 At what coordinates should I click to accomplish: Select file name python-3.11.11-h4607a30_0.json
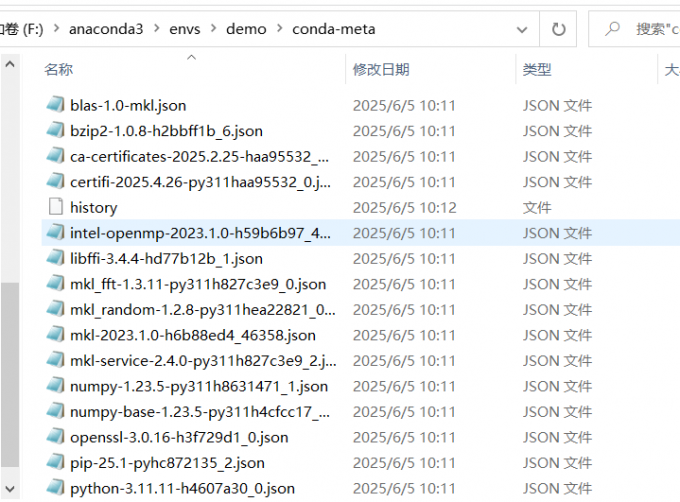[x=182, y=489]
